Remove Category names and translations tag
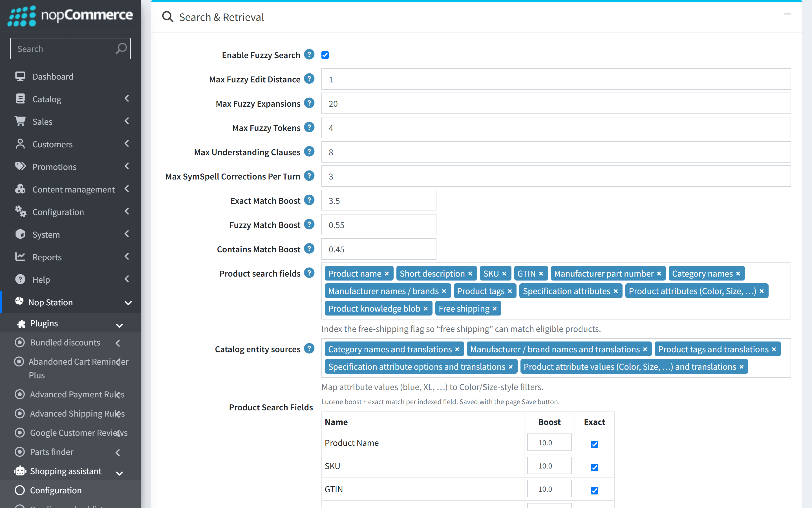Viewport: 812px width, 508px height. (x=457, y=349)
